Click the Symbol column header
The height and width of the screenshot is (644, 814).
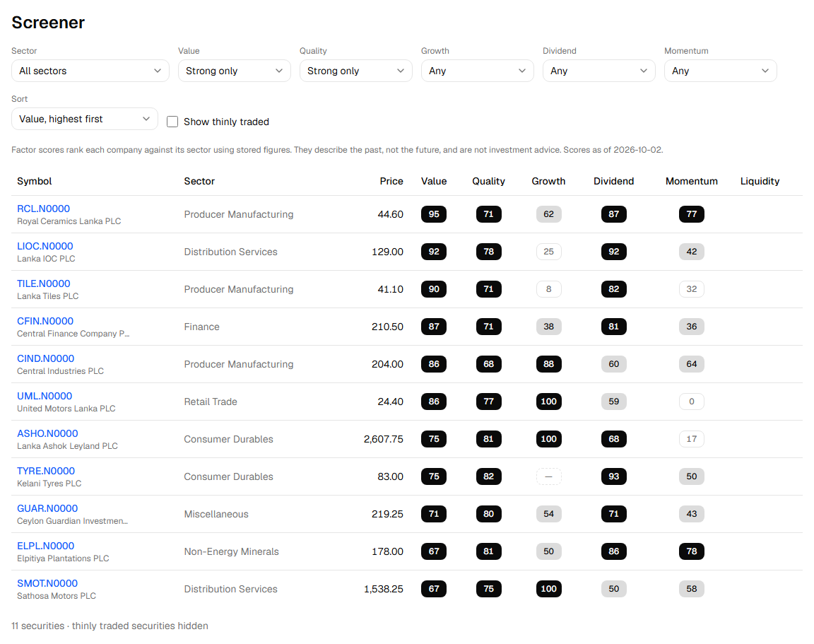click(34, 181)
